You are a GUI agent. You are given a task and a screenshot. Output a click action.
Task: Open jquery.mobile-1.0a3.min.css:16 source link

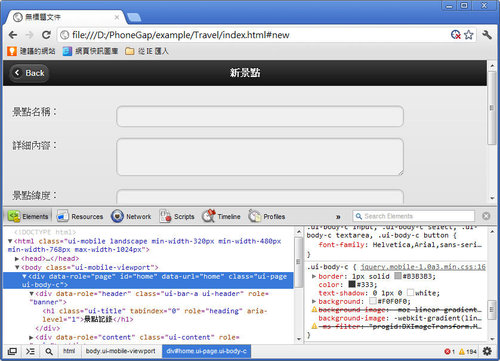point(423,267)
